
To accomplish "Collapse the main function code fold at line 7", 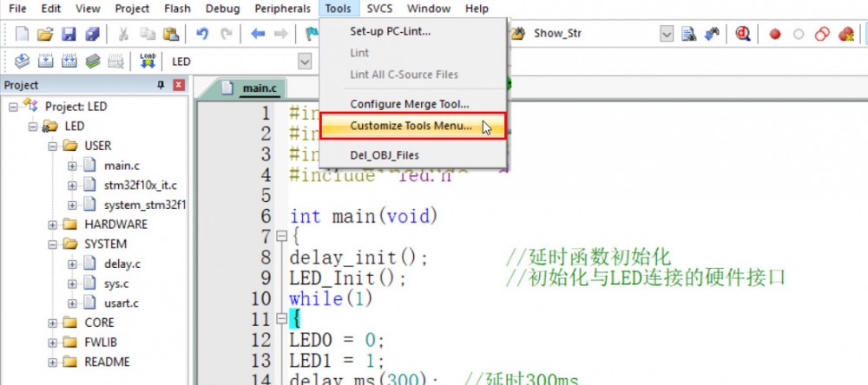I will pyautogui.click(x=281, y=237).
